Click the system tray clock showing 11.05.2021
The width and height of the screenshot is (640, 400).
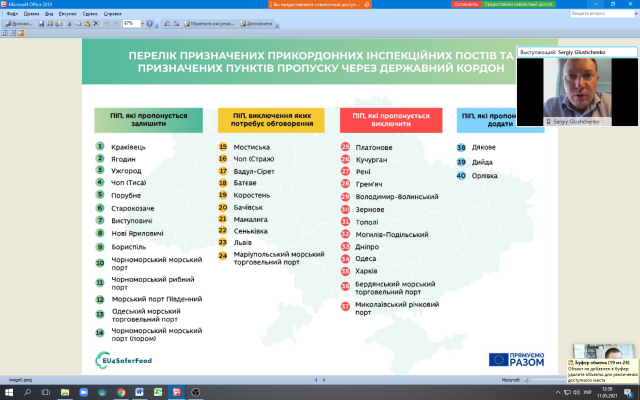[607, 393]
